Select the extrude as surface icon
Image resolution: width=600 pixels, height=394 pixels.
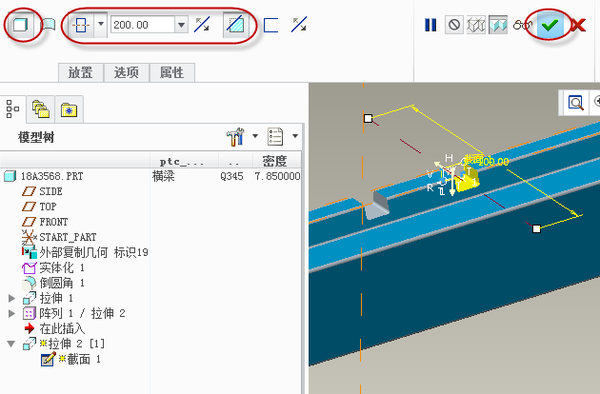coord(48,25)
